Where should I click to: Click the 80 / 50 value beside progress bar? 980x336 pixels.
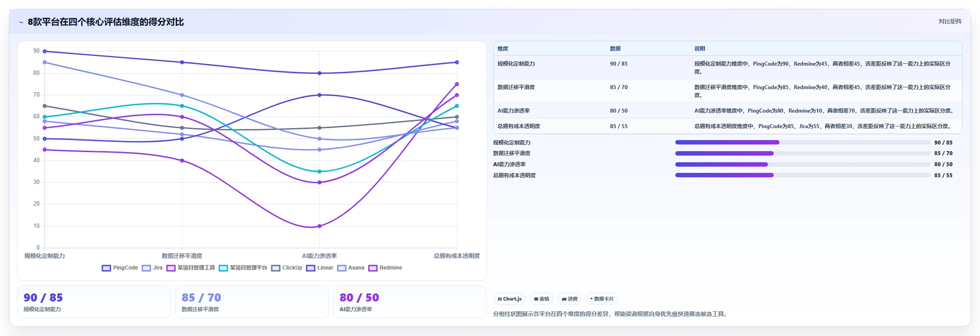pos(943,164)
